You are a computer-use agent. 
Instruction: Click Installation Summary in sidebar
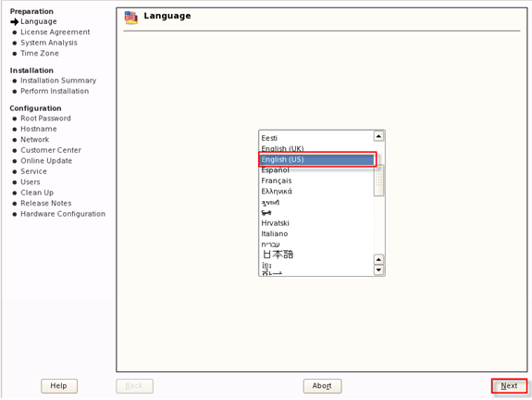58,81
